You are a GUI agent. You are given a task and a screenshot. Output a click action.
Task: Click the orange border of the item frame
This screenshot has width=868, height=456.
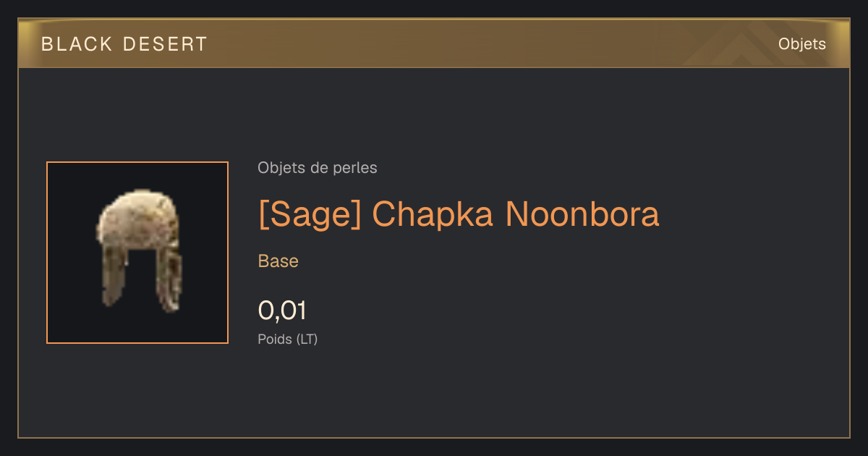point(137,162)
